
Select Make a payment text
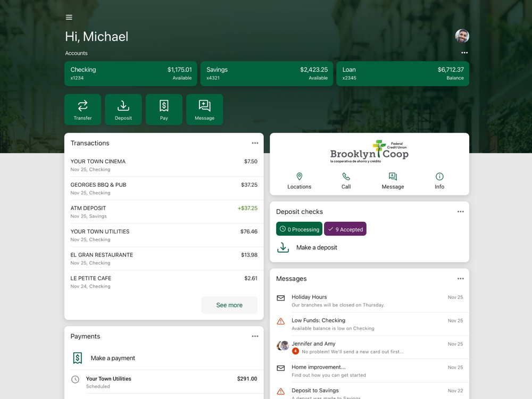[113, 358]
